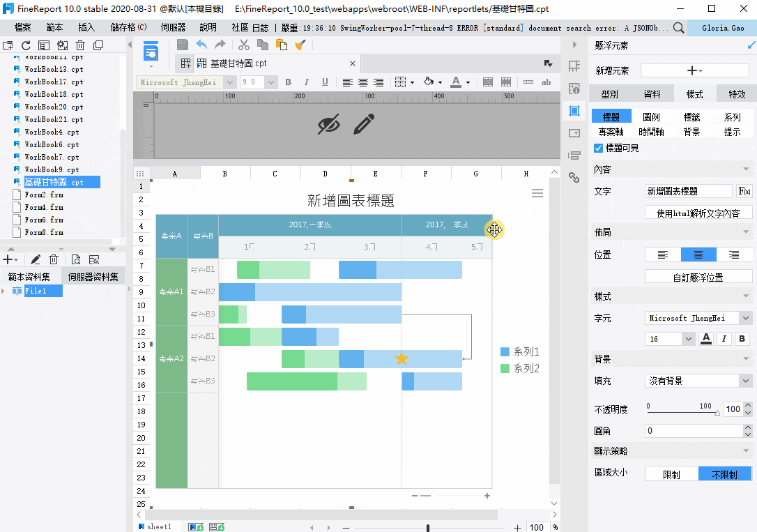Set title position to right align
757x532 pixels.
[734, 254]
